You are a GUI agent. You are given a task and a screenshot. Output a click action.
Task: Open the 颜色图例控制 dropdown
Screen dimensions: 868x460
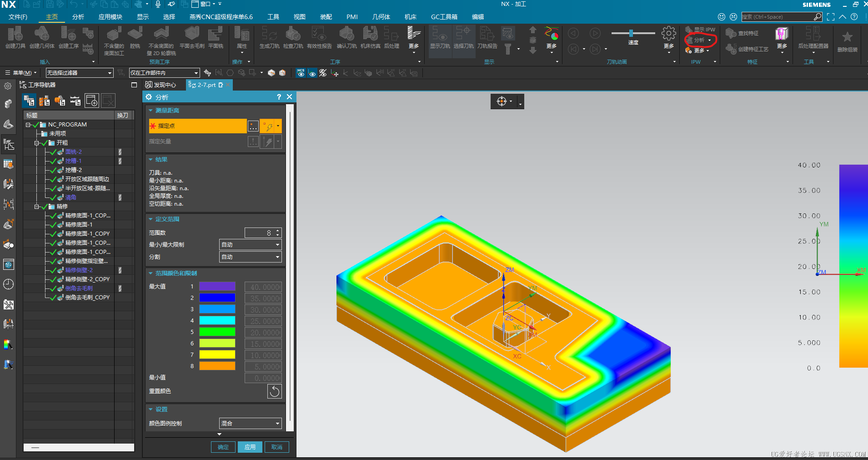coord(250,424)
